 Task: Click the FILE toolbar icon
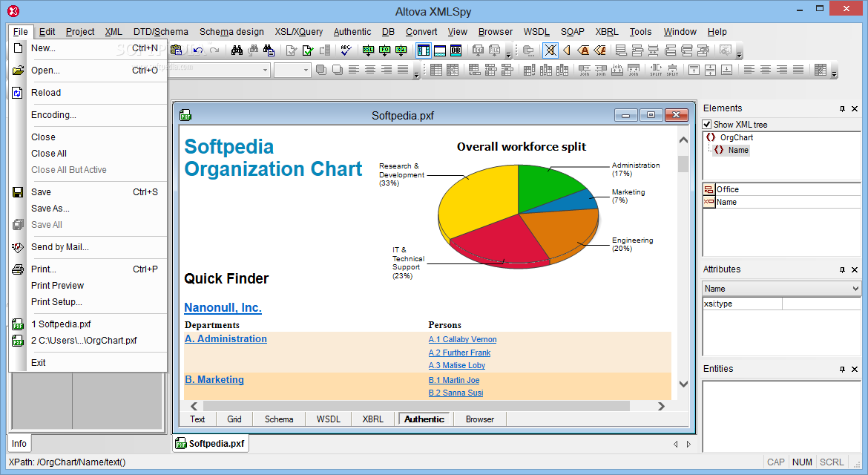point(494,50)
